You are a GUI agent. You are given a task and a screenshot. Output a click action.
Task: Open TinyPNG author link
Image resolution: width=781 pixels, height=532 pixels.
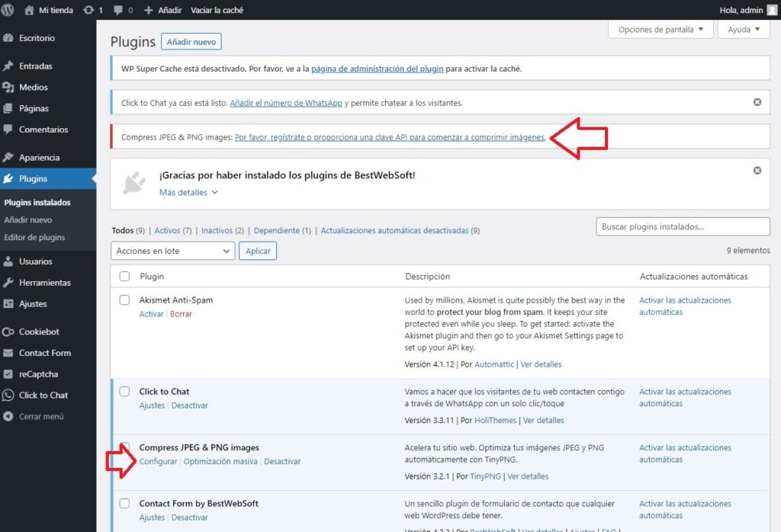[485, 476]
